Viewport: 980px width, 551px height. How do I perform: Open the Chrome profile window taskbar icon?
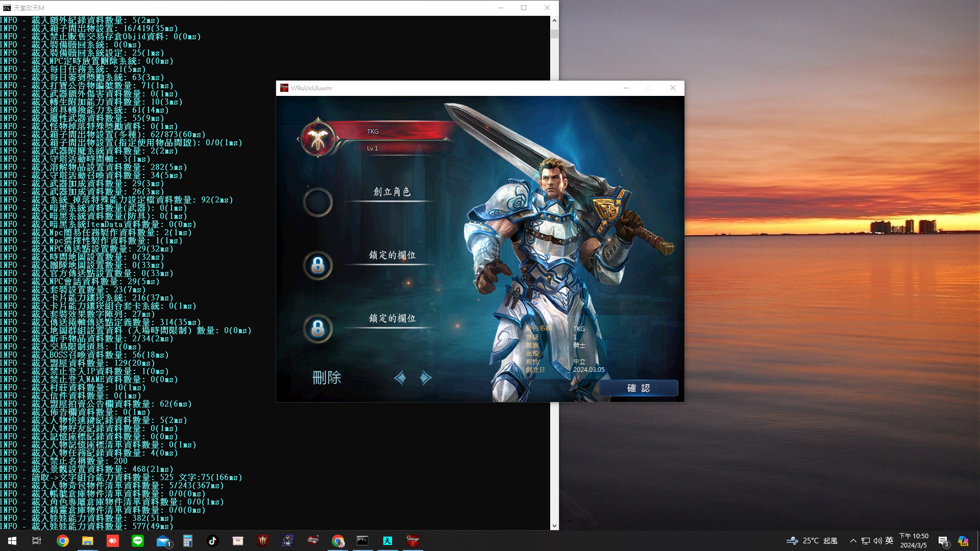pyautogui.click(x=338, y=541)
